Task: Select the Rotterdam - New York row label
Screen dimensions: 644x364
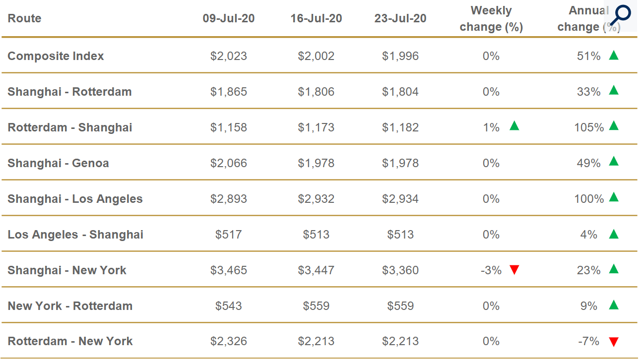Action: click(70, 341)
